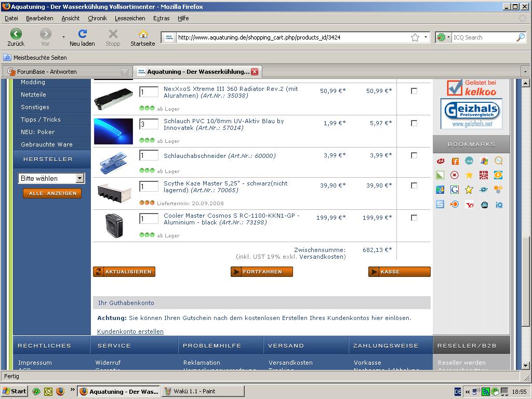Open Cooler Master Cosmos S product thumbnail
The height and width of the screenshot is (399, 532).
(114, 225)
